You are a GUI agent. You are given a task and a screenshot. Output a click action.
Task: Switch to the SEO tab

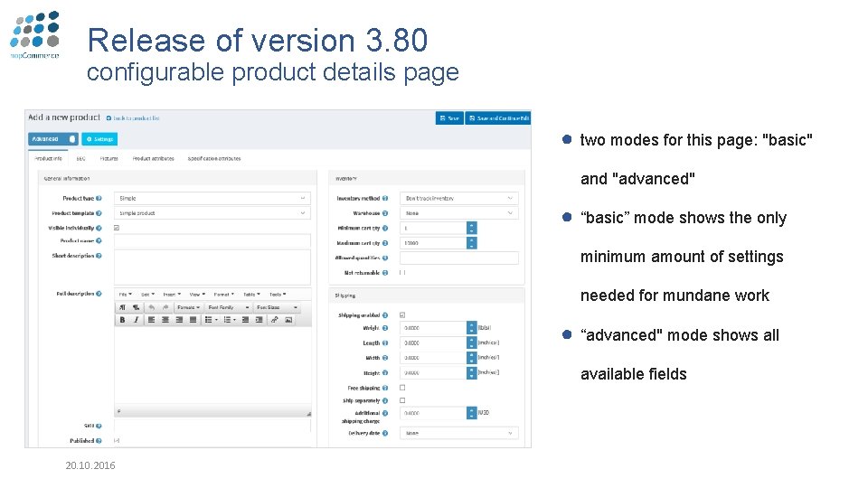click(x=80, y=159)
